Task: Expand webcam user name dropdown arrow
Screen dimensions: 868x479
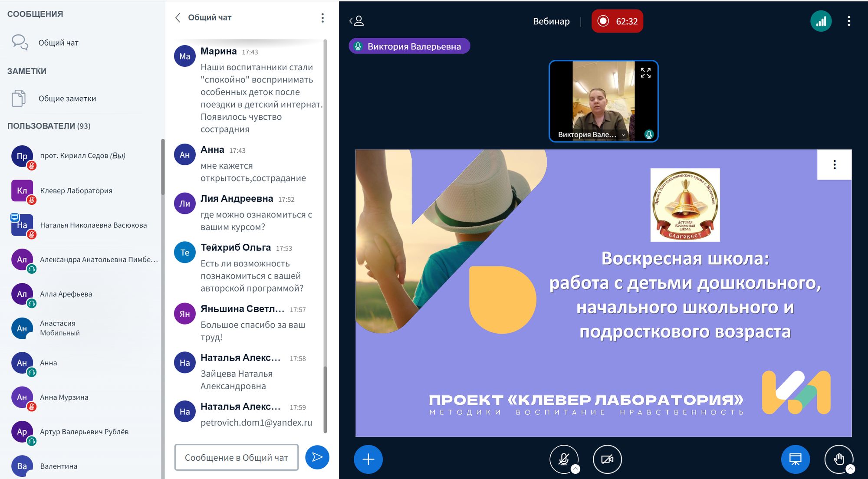Action: (x=623, y=135)
